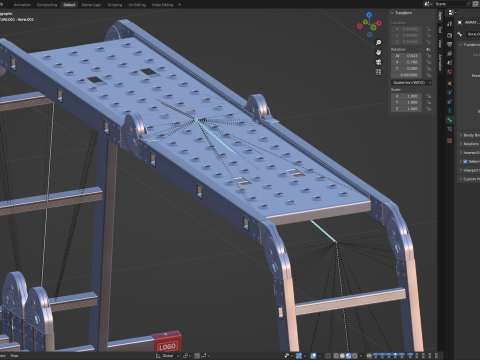The image size is (480, 360).
Task: Lock Scale X with its padlock icon
Action: (x=428, y=96)
